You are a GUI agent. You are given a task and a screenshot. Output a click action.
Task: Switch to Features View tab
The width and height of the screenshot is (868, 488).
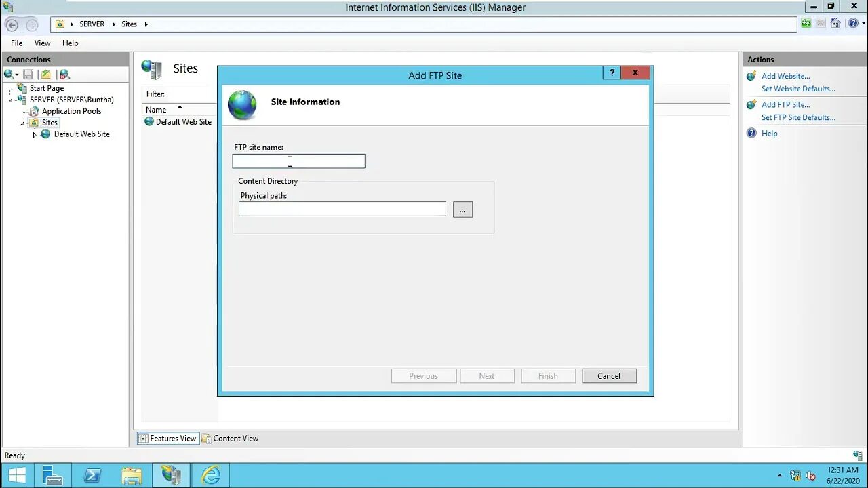(167, 439)
